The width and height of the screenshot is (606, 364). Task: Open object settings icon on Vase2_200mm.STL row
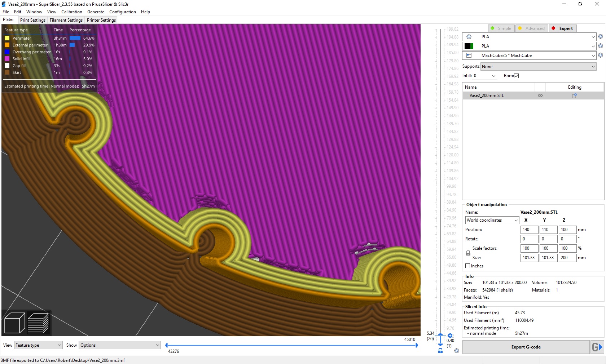click(575, 96)
